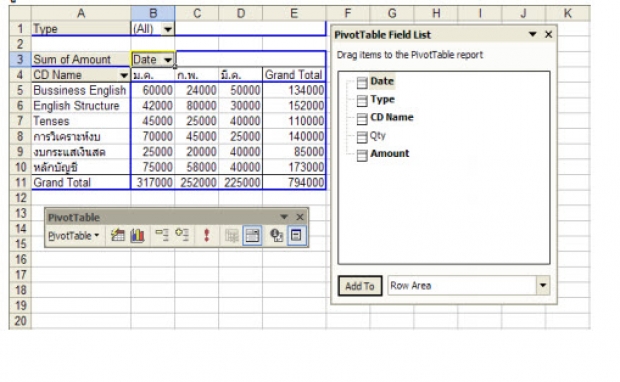Click the field icon beside Qty
The height and width of the screenshot is (382, 620).
click(x=362, y=137)
